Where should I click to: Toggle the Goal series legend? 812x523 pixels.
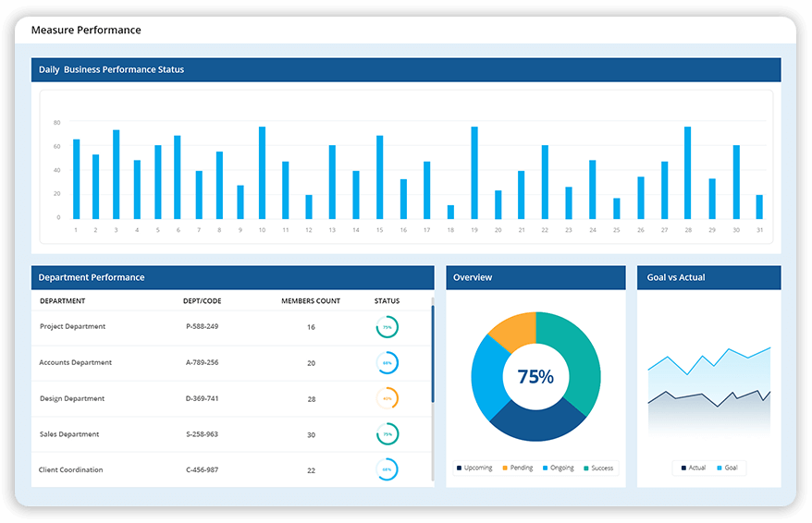[x=727, y=468]
